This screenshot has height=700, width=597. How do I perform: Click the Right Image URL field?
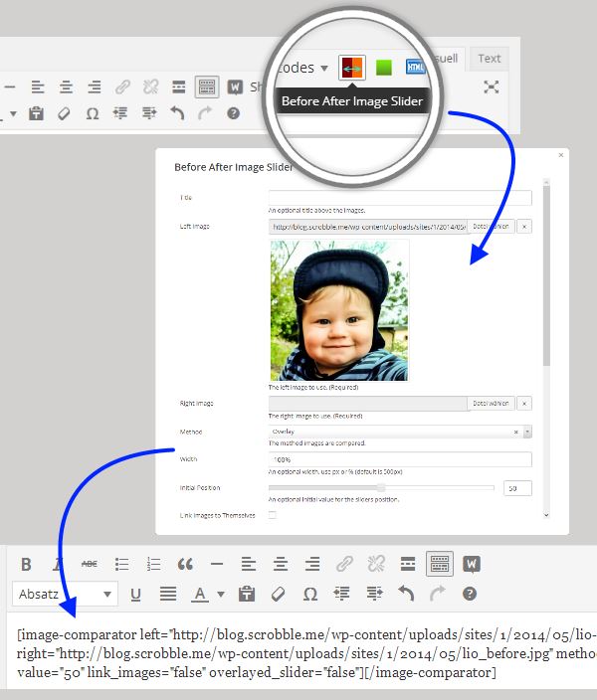(368, 403)
